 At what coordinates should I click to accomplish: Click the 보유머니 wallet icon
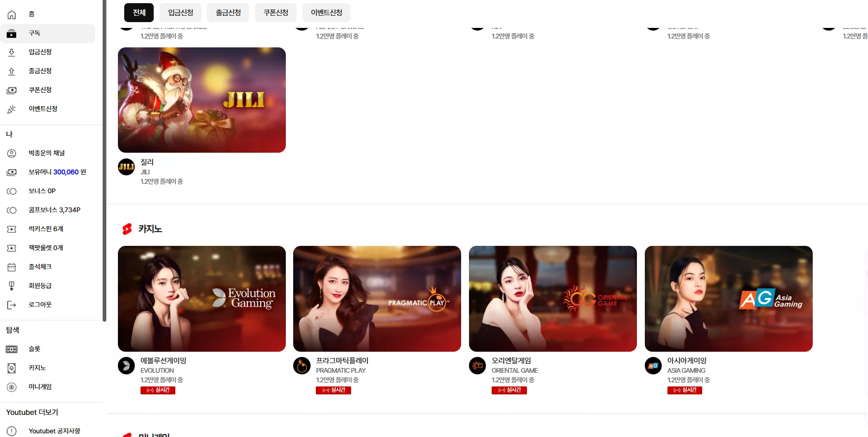click(12, 172)
